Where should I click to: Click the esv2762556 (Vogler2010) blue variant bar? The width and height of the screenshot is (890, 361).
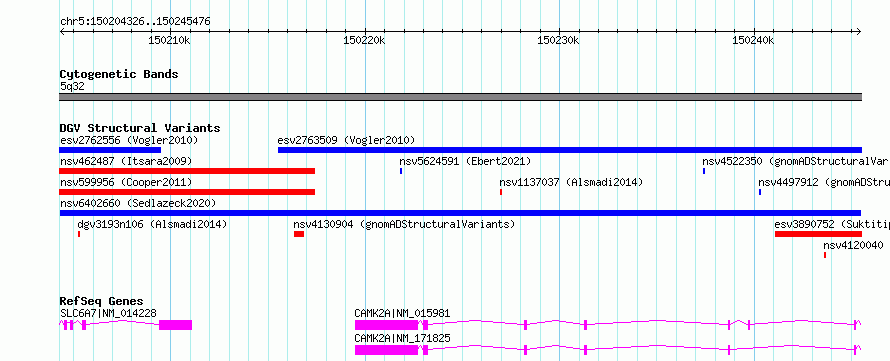(x=110, y=150)
